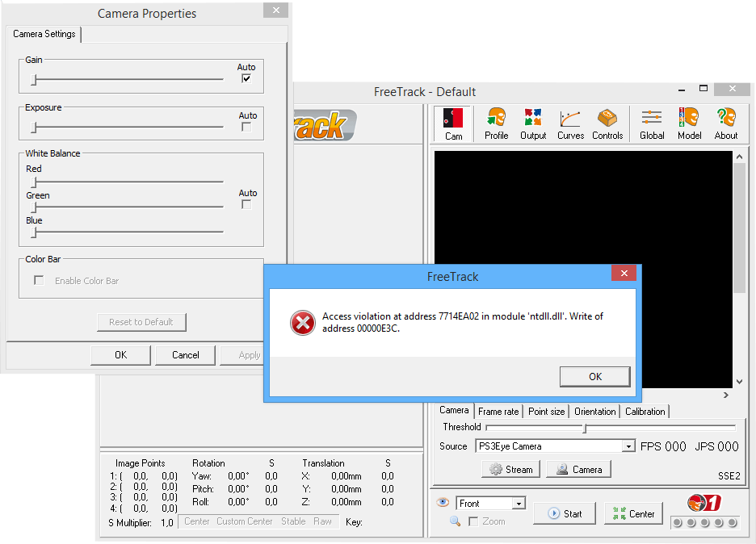The width and height of the screenshot is (756, 544).
Task: Expand the Front view dropdown
Action: [x=519, y=504]
